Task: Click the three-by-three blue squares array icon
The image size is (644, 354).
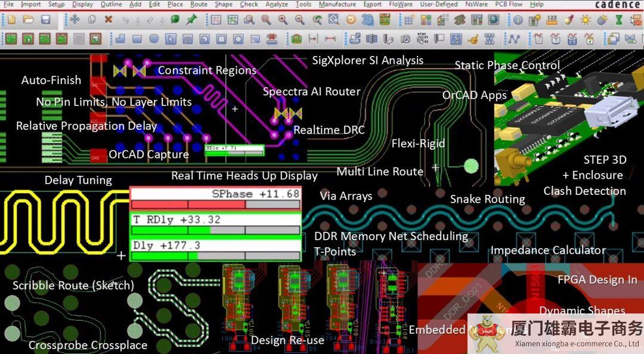Action: click(490, 39)
